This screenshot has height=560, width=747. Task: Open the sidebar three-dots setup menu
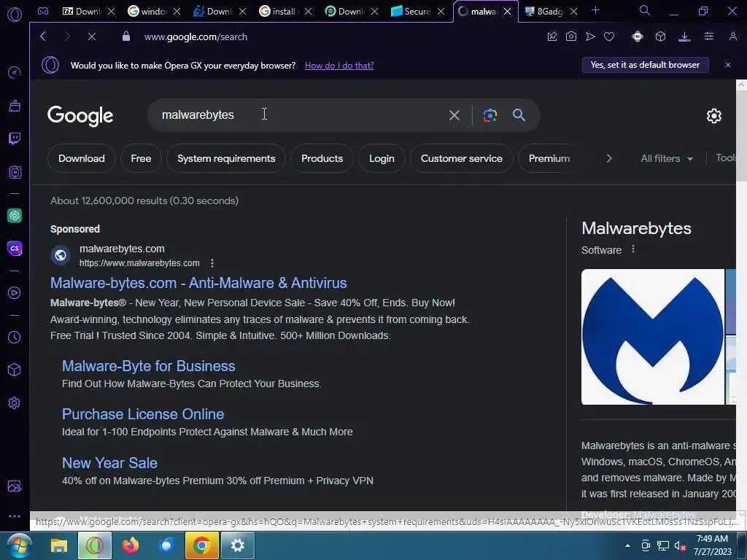pos(15,516)
